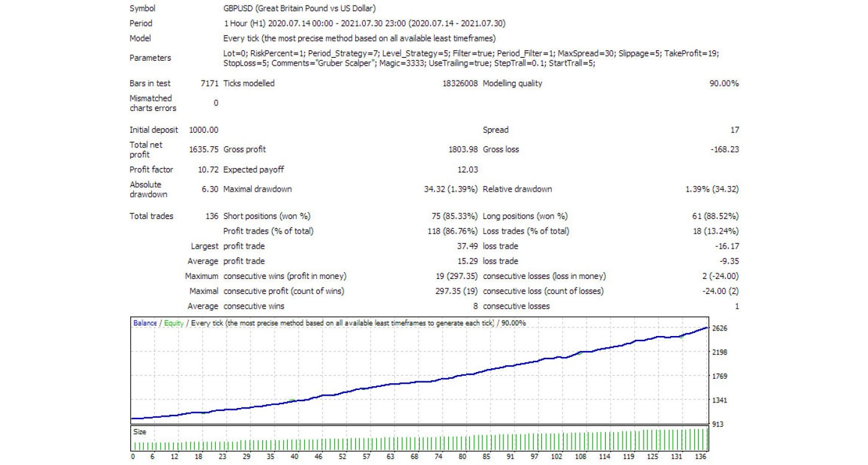Image resolution: width=868 pixels, height=465 pixels.
Task: Click the Gross loss value -168.23
Action: point(722,149)
